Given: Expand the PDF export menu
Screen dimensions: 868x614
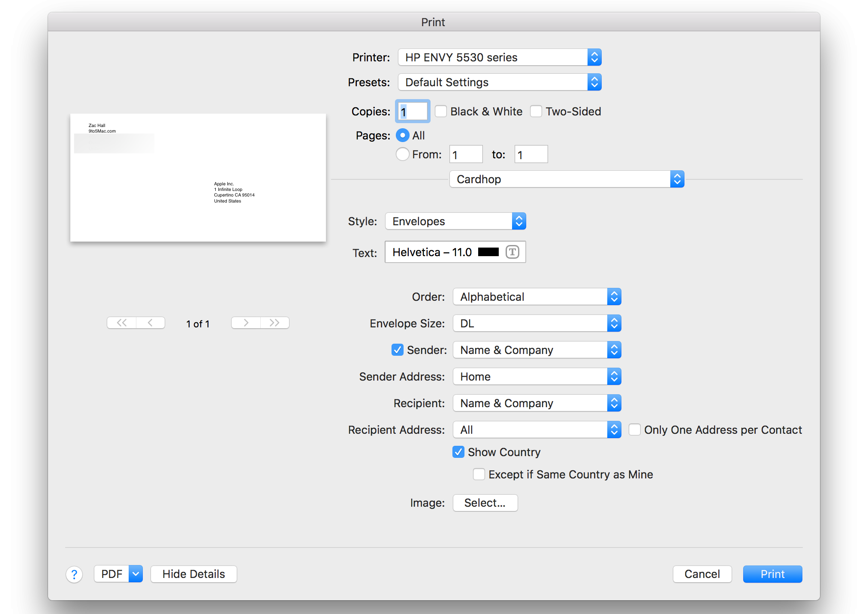Looking at the screenshot, I should 136,574.
